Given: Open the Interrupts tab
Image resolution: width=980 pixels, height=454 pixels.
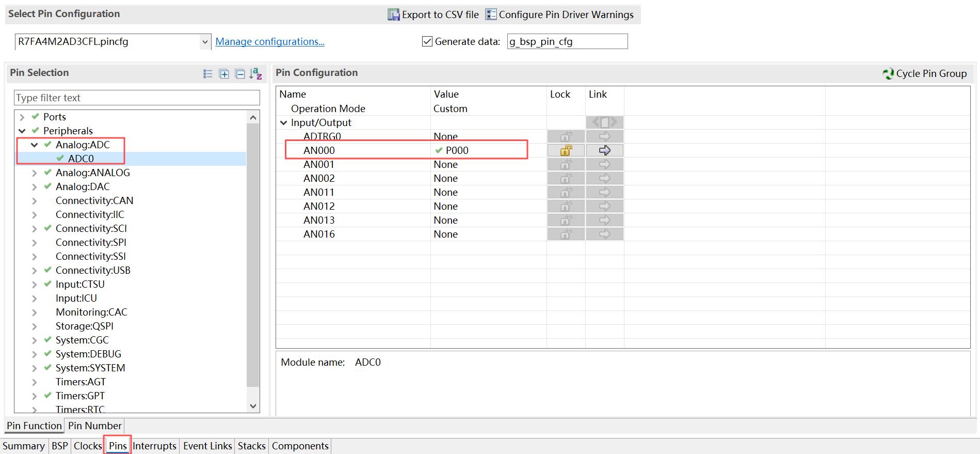Looking at the screenshot, I should click(155, 446).
